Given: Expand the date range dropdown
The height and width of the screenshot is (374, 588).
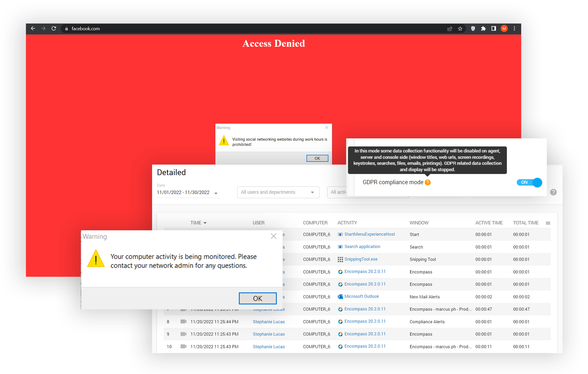Looking at the screenshot, I should pos(216,193).
